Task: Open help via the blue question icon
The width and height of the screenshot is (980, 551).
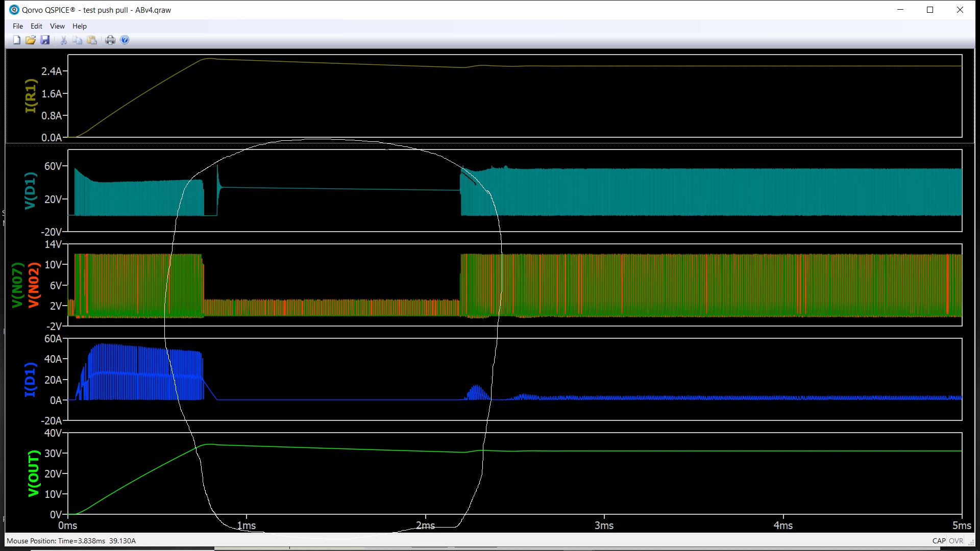Action: pyautogui.click(x=125, y=40)
